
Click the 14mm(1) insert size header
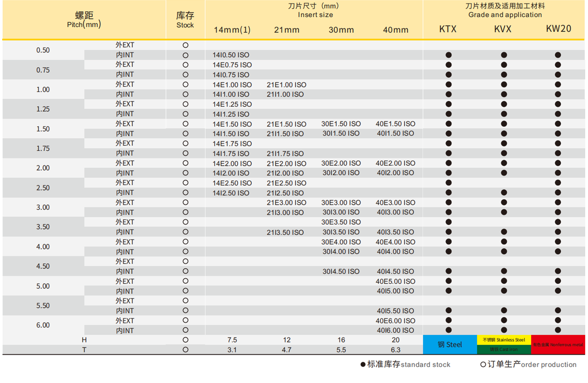232,30
